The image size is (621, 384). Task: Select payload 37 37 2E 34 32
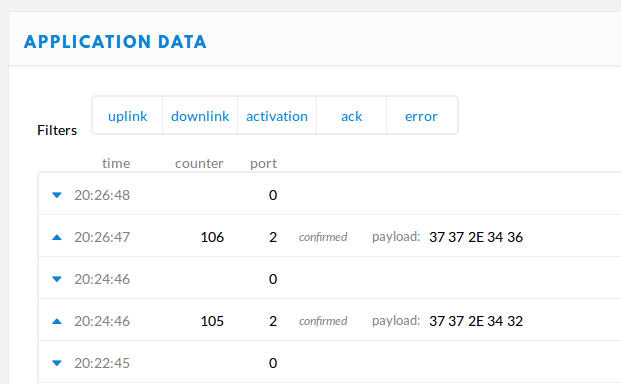point(476,321)
